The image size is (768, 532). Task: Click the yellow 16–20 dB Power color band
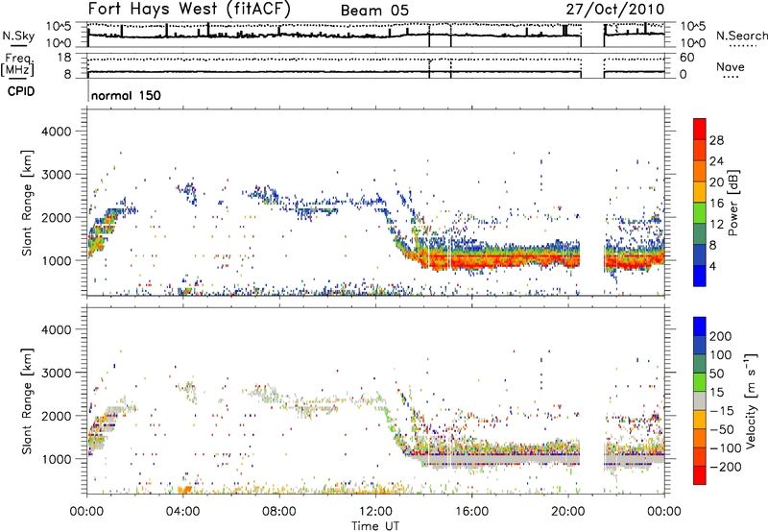(700, 191)
